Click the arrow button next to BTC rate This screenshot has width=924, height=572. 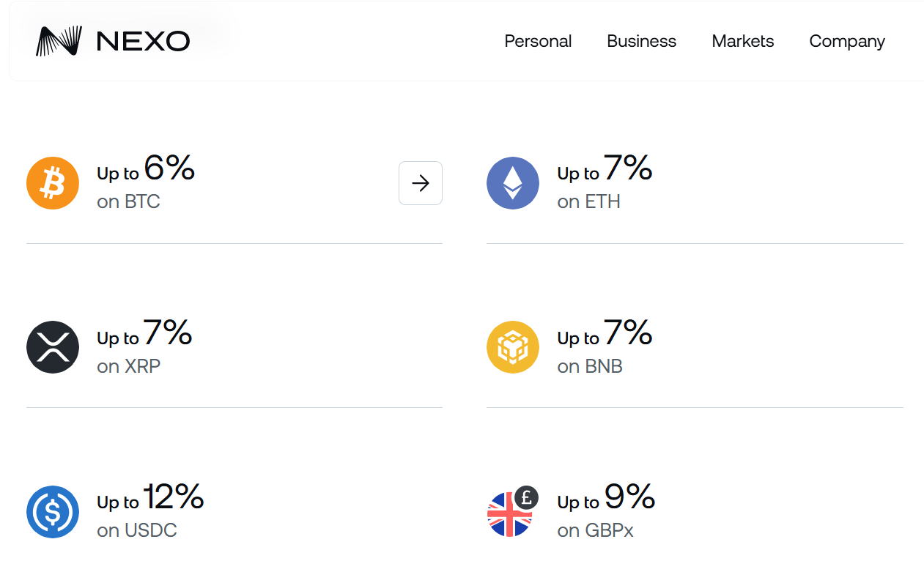click(420, 182)
